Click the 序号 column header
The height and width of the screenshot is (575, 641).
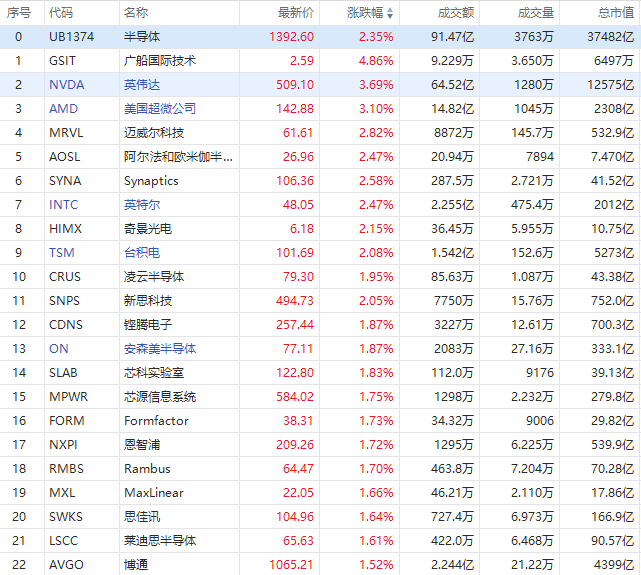coord(19,13)
